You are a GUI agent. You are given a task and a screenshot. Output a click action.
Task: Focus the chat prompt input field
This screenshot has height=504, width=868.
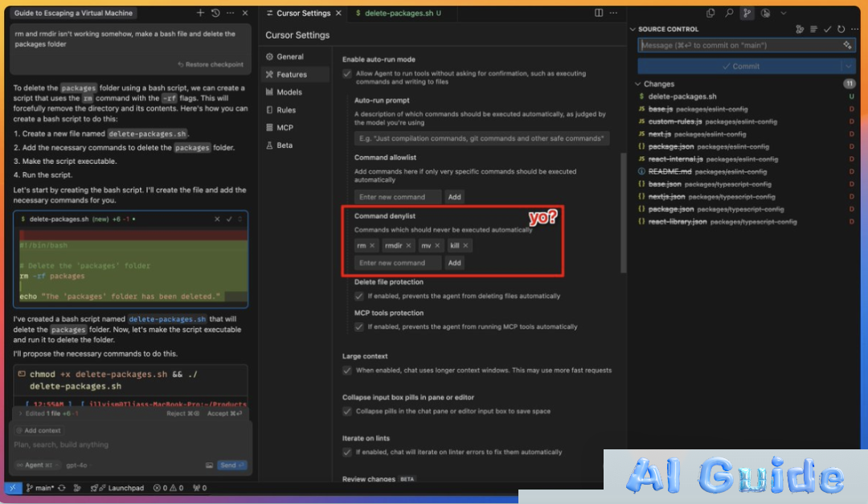point(131,445)
